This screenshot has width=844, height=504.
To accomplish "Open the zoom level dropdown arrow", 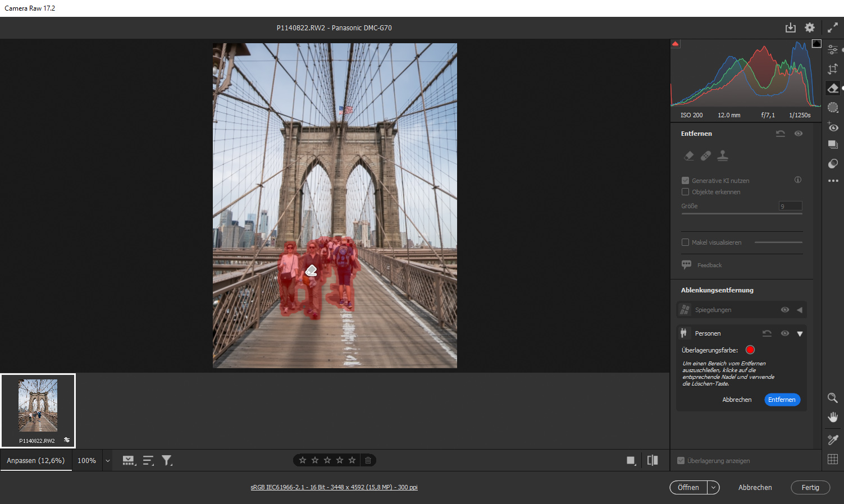I will click(x=108, y=461).
